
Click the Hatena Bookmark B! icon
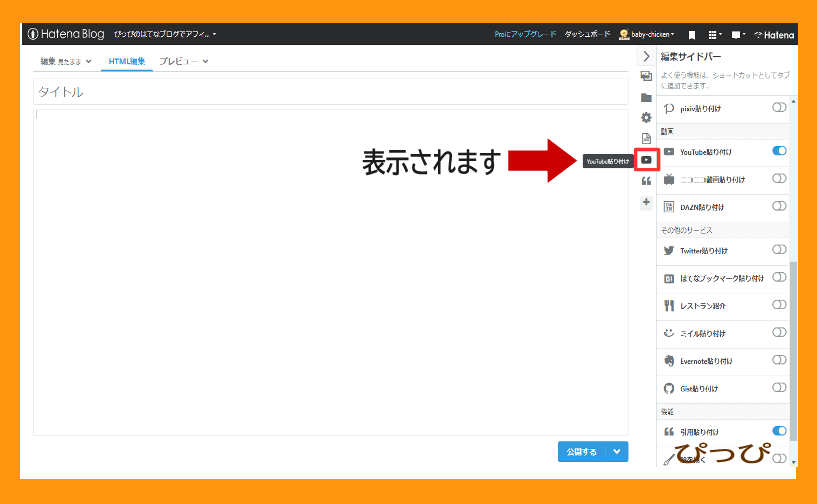(x=669, y=278)
